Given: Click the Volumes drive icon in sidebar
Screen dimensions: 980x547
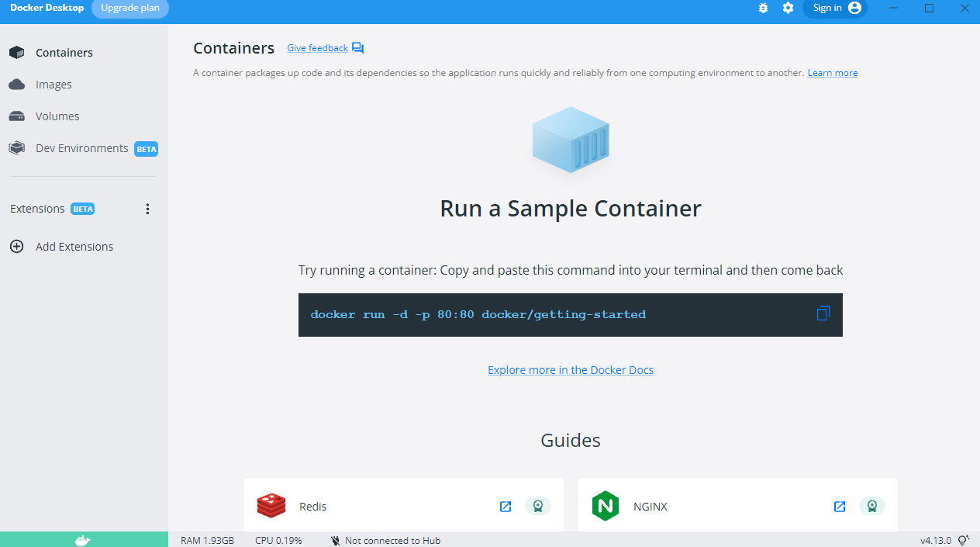Looking at the screenshot, I should (x=16, y=116).
